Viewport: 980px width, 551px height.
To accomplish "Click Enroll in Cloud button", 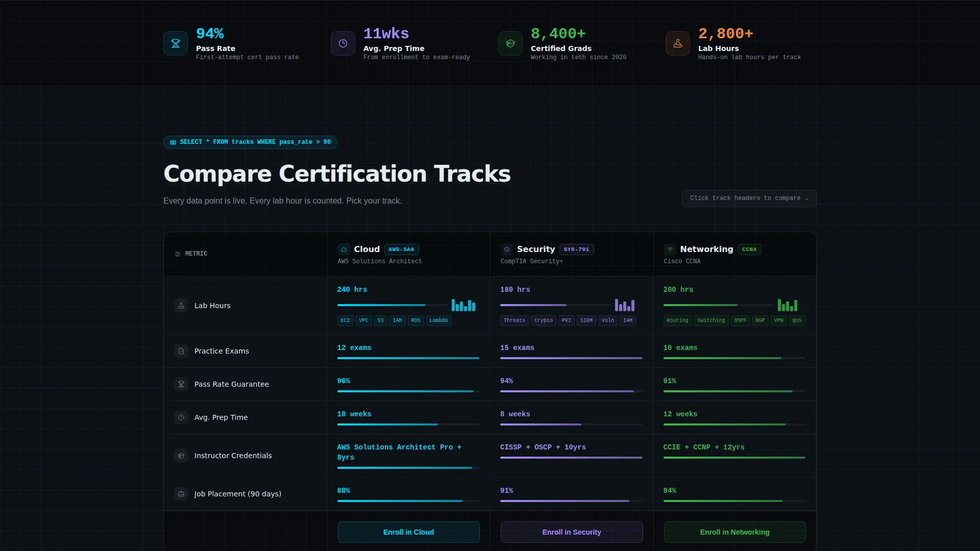I will tap(408, 532).
